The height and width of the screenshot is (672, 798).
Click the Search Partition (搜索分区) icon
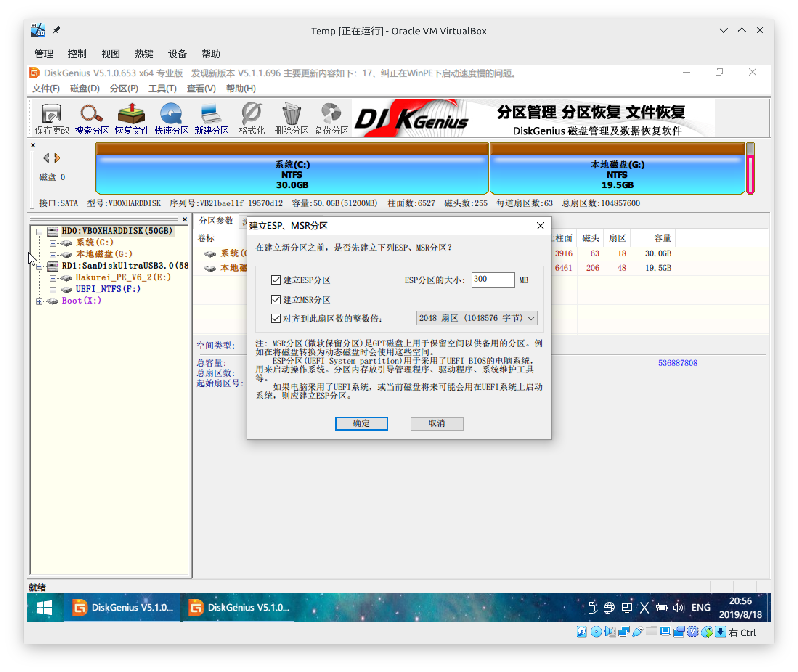[x=92, y=118]
